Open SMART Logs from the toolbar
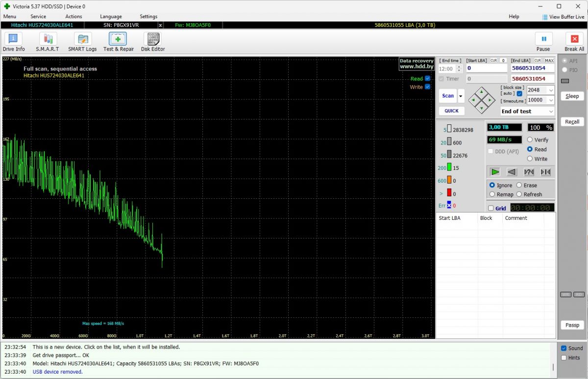Screen dimensions: 588x379 tap(82, 42)
